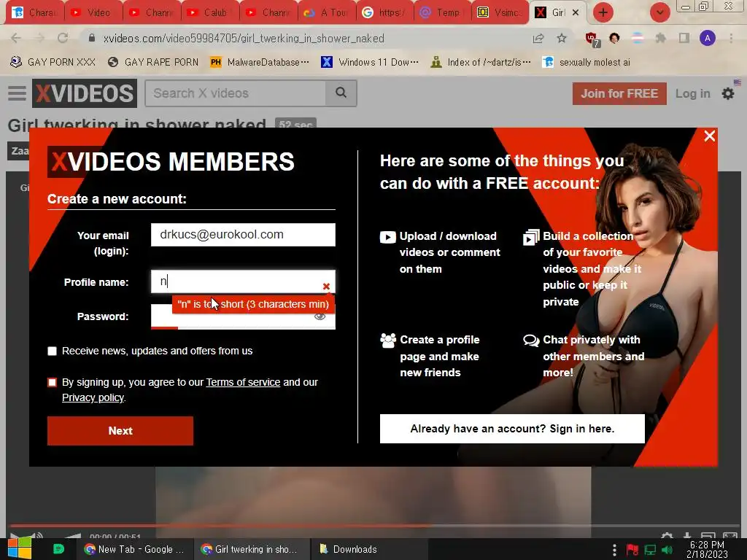This screenshot has width=747, height=560.
Task: Tick the signing up agreement checkbox
Action: pos(53,383)
